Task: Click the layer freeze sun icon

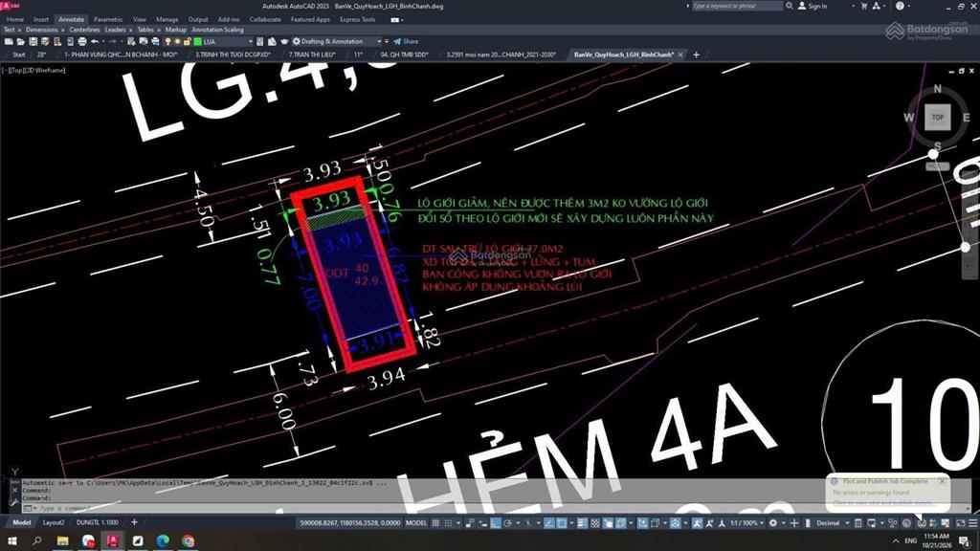Action: coord(177,42)
